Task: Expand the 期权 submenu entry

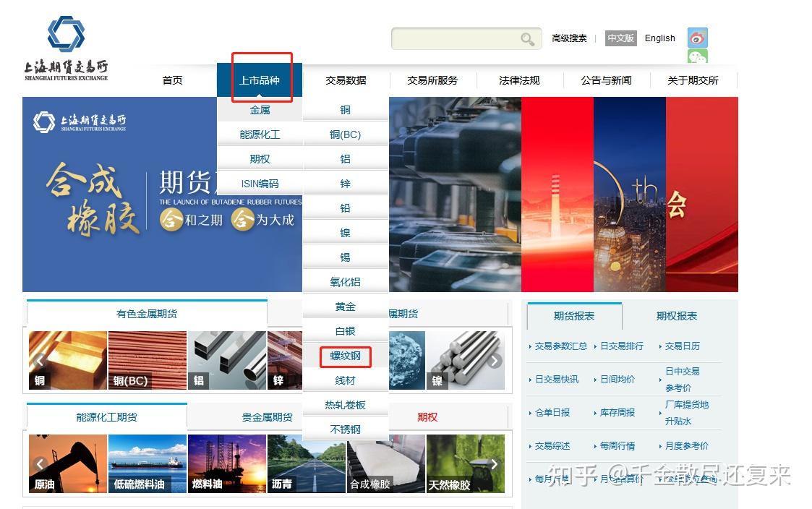Action: pos(259,158)
